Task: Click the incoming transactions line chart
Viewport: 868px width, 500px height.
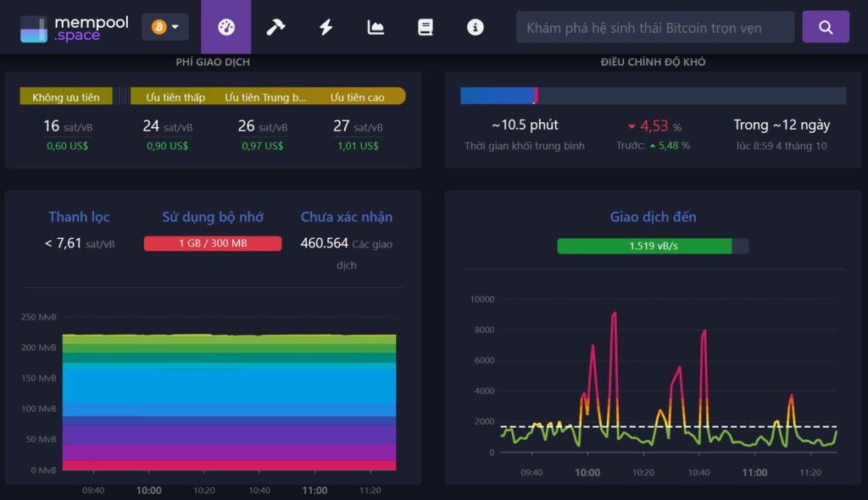Action: click(669, 382)
